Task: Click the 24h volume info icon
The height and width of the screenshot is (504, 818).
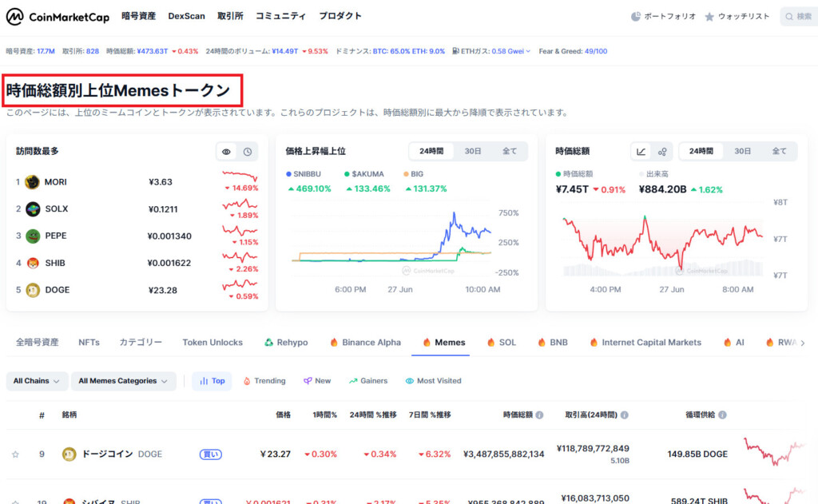Action: pos(625,415)
